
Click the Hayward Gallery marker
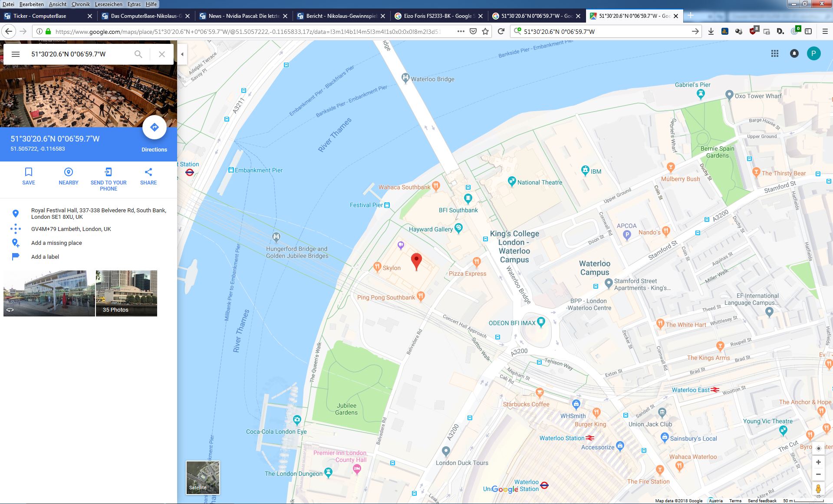coord(458,228)
